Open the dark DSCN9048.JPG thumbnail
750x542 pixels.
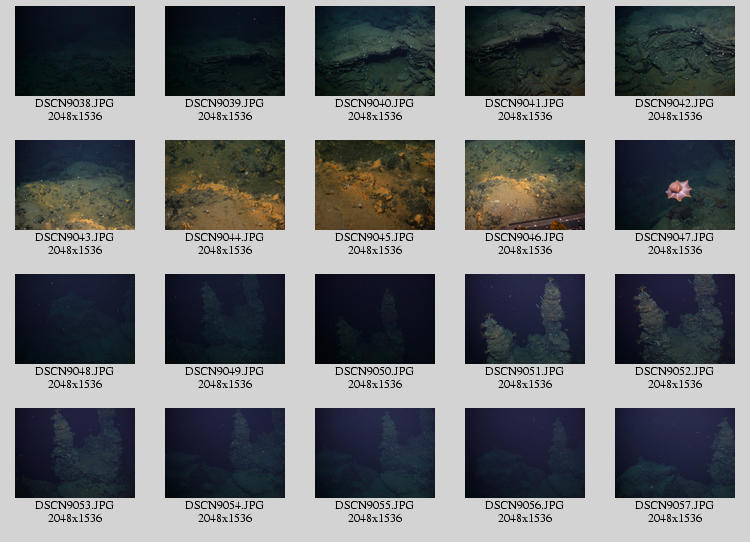(x=75, y=319)
